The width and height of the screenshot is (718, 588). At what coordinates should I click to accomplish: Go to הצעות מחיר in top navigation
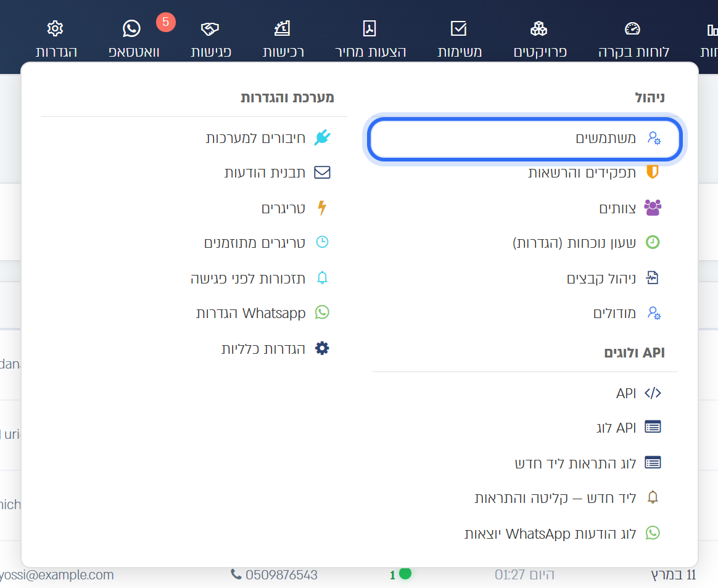370,52
